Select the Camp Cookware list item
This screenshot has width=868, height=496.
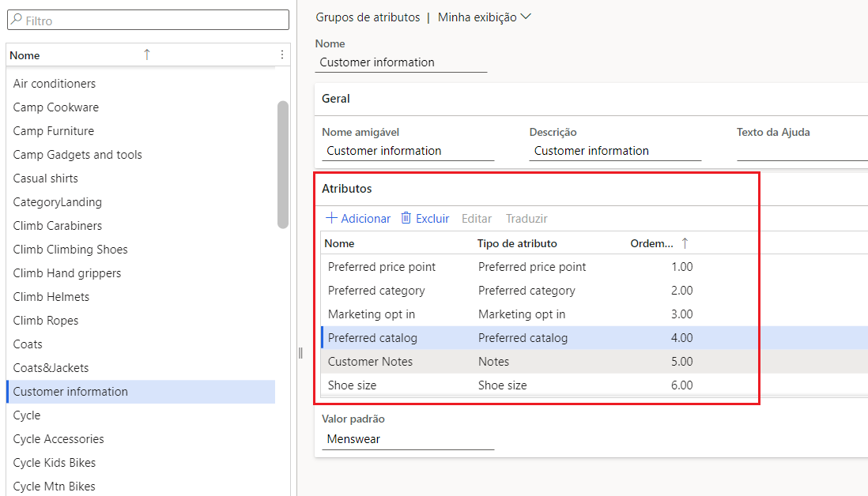141,107
